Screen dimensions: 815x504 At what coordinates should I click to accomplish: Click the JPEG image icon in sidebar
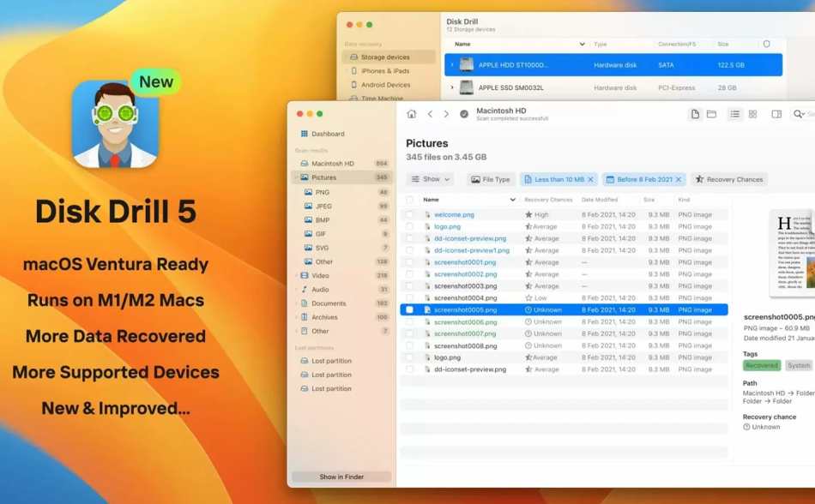(308, 206)
